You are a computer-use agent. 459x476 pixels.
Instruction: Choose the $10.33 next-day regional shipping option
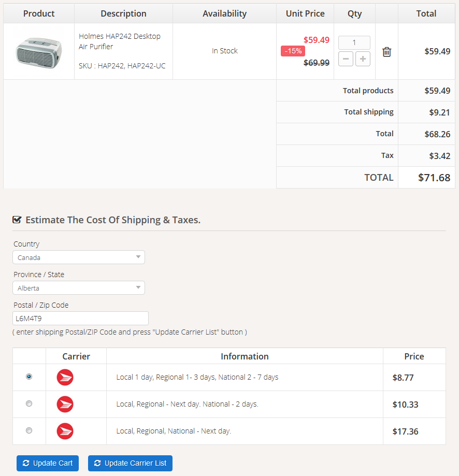pos(29,404)
